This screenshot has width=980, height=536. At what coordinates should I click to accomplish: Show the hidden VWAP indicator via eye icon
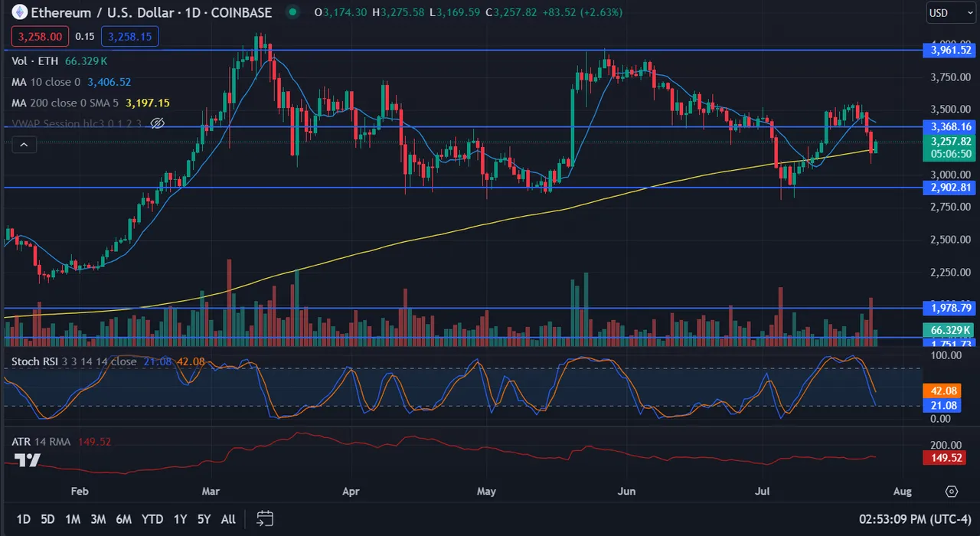(158, 123)
